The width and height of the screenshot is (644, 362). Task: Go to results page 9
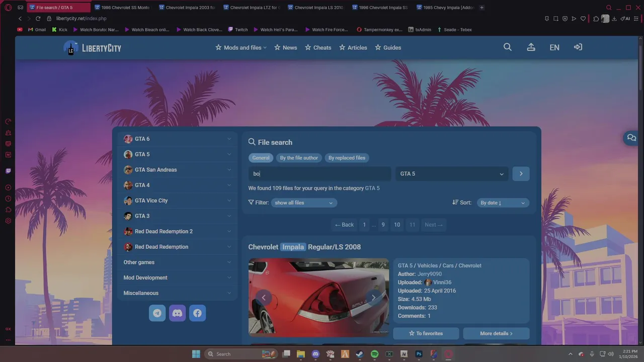pyautogui.click(x=383, y=225)
